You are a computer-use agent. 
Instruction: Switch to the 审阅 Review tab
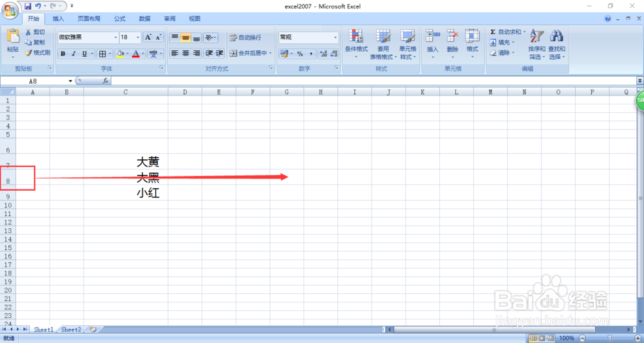coord(169,19)
